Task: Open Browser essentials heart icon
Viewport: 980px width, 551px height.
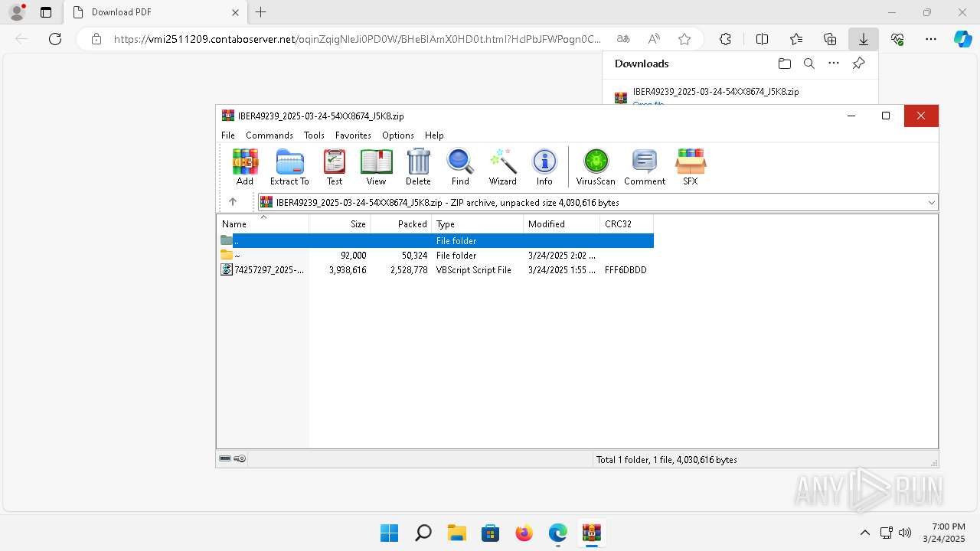Action: tap(897, 39)
